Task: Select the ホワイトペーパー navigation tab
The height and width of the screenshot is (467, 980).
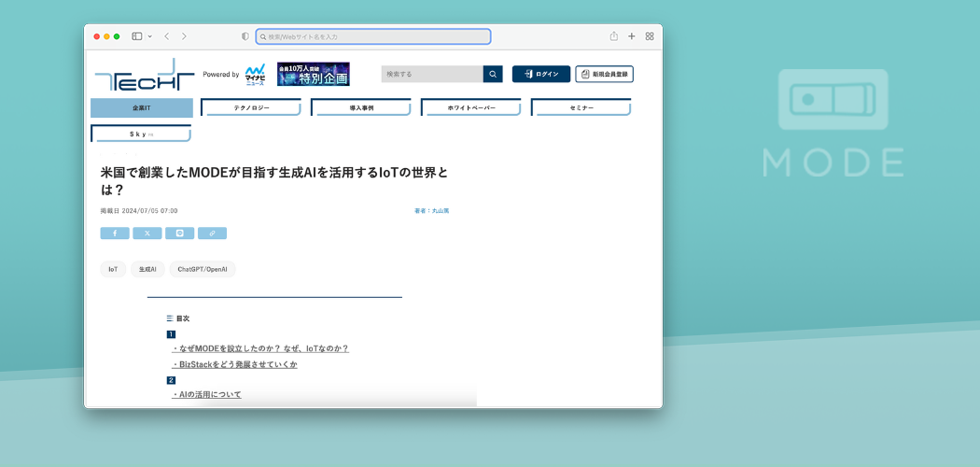Action: [470, 108]
